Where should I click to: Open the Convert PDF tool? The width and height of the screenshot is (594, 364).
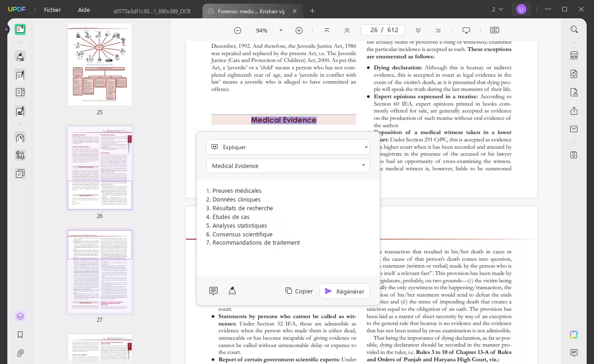point(574,74)
